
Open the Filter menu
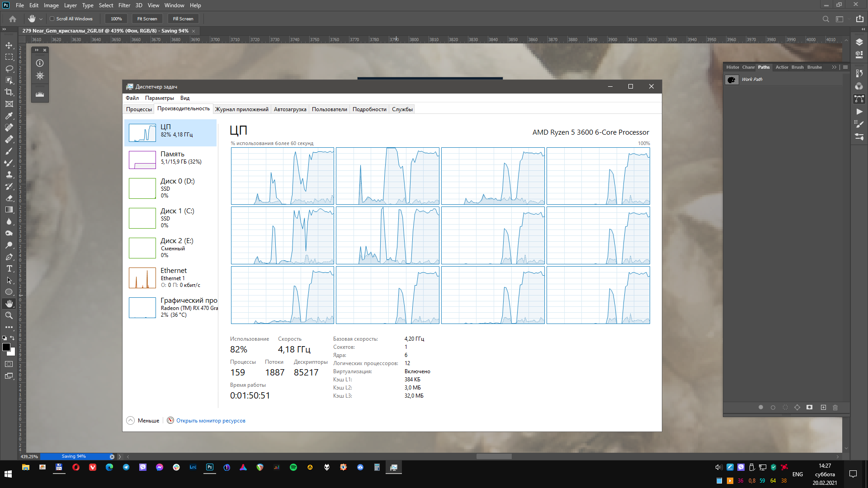pos(124,5)
